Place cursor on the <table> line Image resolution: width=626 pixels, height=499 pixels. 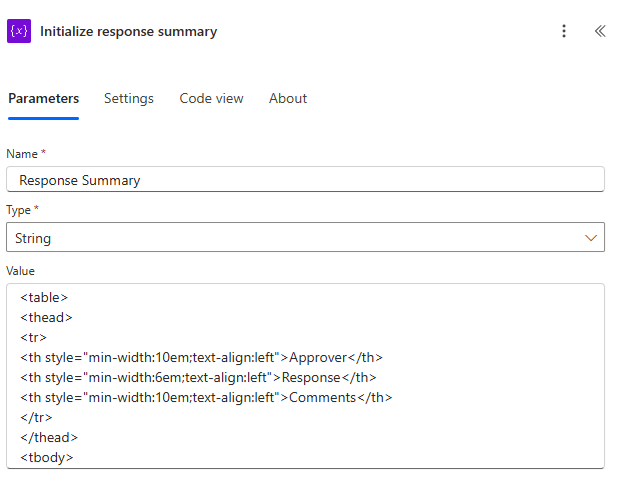pyautogui.click(x=44, y=297)
